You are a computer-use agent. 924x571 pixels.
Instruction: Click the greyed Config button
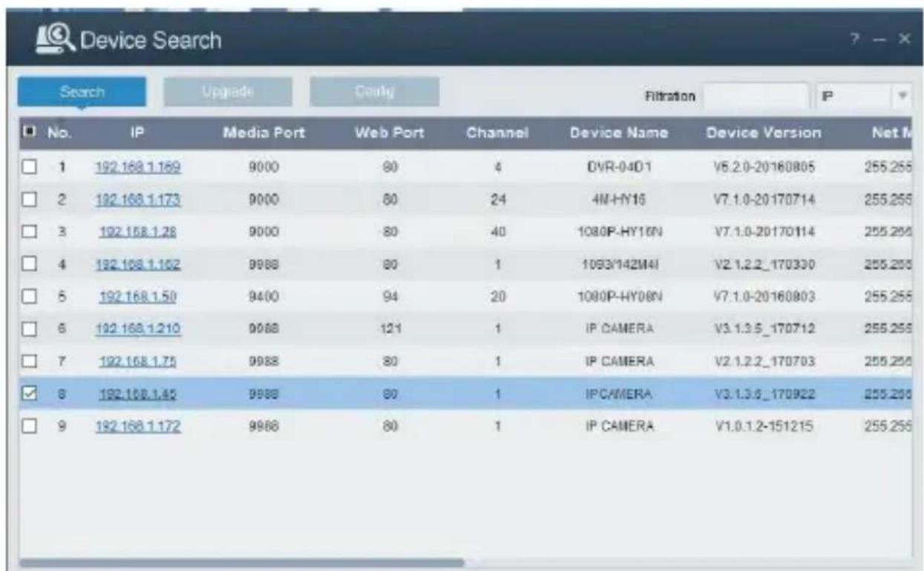pos(374,91)
